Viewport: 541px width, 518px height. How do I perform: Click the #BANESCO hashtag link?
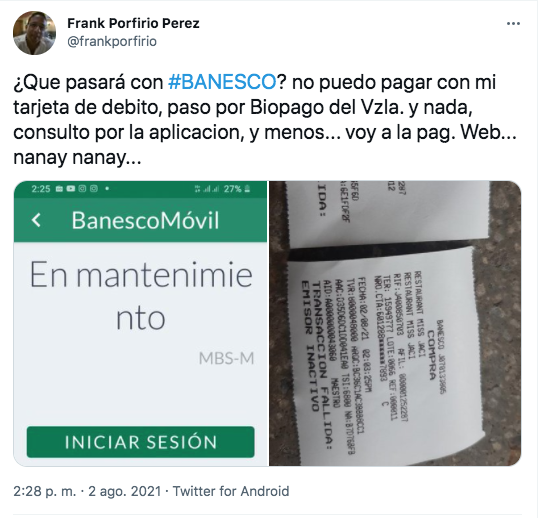tap(223, 82)
